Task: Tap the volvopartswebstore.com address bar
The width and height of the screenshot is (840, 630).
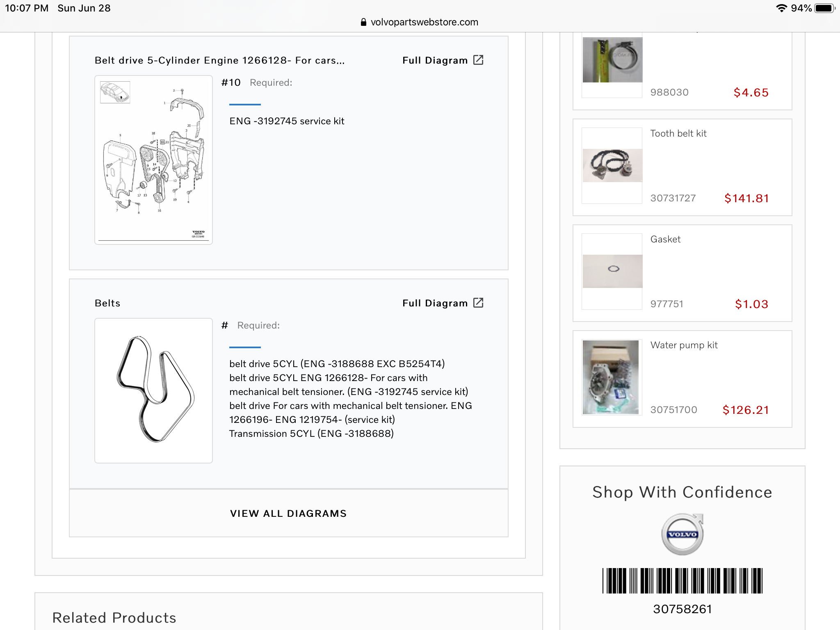Action: pyautogui.click(x=424, y=22)
